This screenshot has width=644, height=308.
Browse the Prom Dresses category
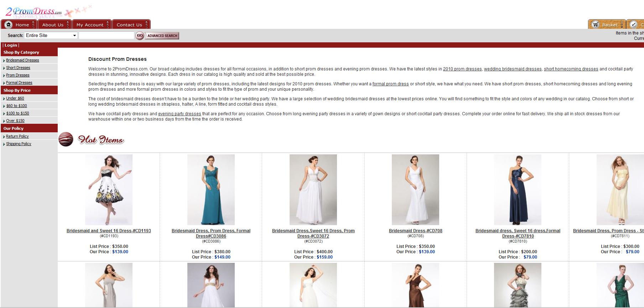18,75
